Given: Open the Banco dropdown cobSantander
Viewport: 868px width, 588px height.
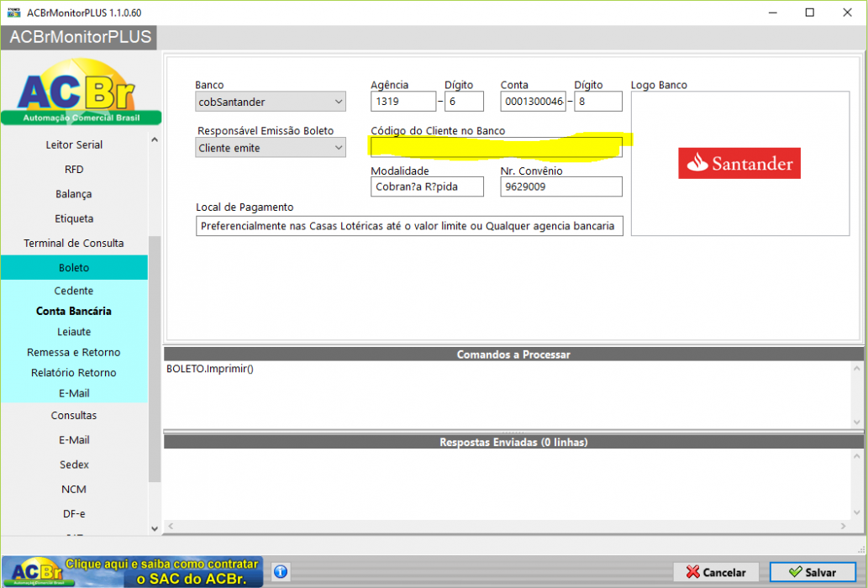Looking at the screenshot, I should coord(270,102).
